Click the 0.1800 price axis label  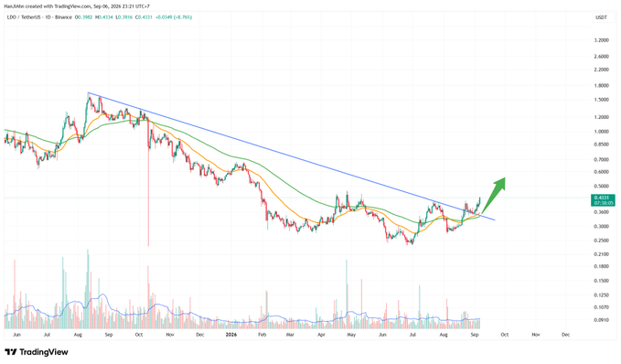coord(601,266)
